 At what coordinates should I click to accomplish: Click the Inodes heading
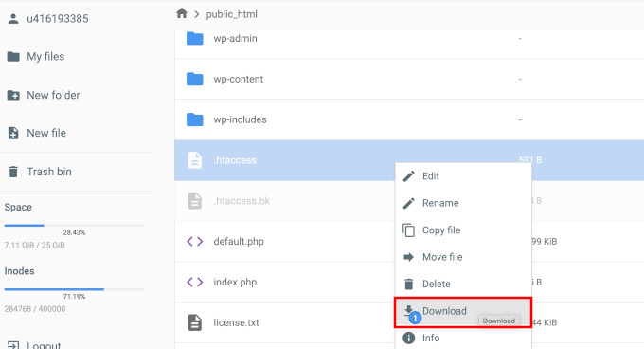click(x=19, y=271)
